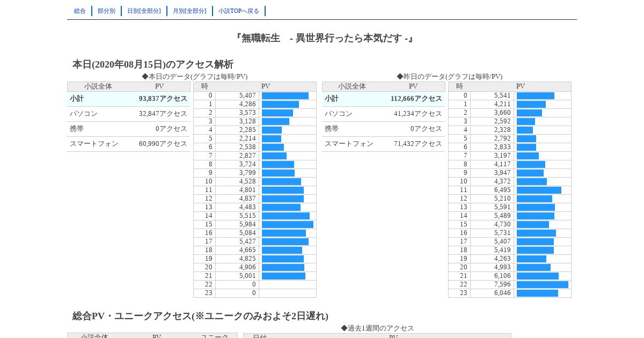Click yesterday's hour 4 PV 2,328
The image size is (644, 338).
[502, 130]
